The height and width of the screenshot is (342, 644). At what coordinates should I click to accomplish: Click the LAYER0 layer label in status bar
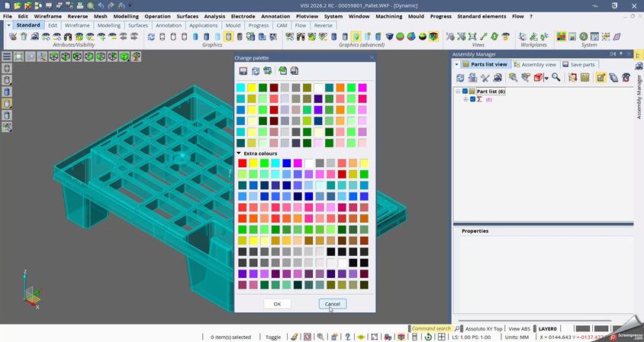coord(548,329)
